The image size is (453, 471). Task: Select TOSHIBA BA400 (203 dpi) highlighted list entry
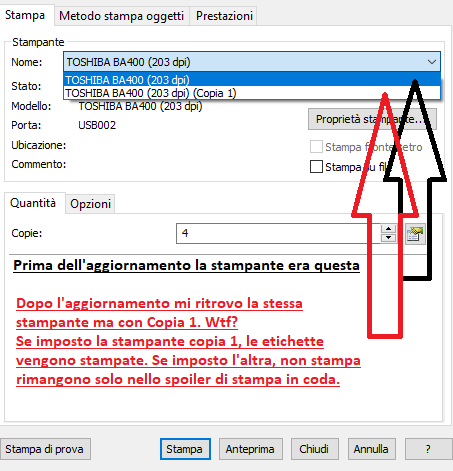pyautogui.click(x=252, y=80)
